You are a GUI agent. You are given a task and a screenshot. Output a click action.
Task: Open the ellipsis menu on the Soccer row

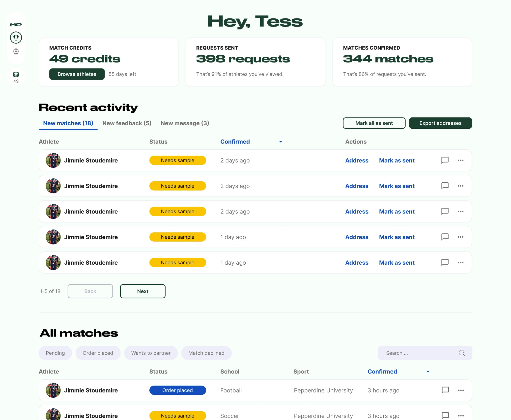pos(460,416)
